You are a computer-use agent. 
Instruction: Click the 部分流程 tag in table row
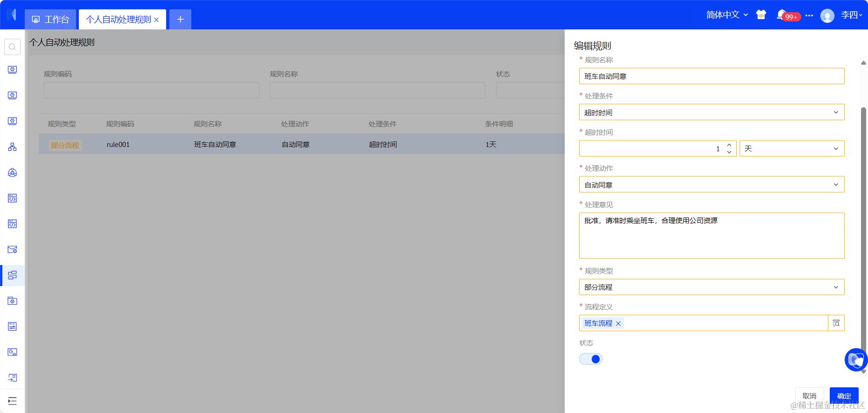pyautogui.click(x=65, y=145)
